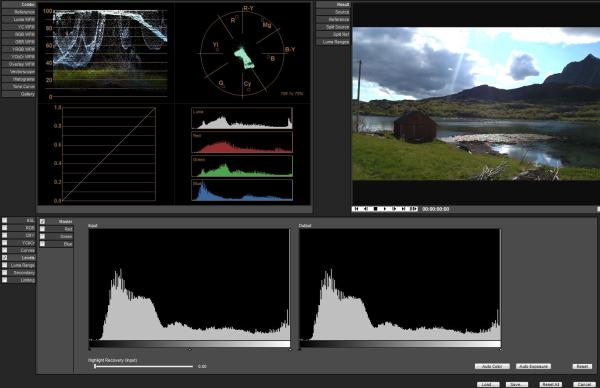This screenshot has height=388, width=600.
Task: Select the Luma WFM scope
Action: tap(19, 20)
